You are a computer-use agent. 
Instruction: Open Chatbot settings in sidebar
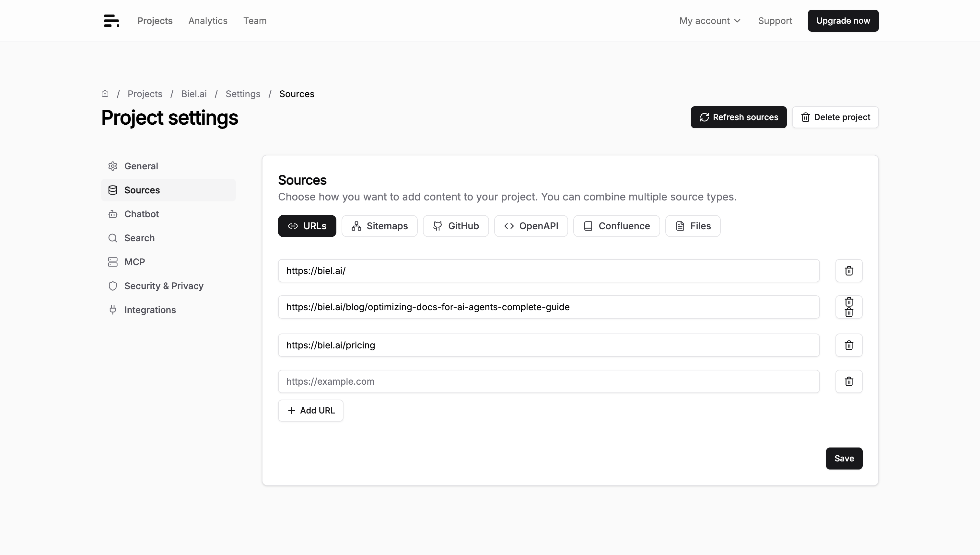[168, 214]
